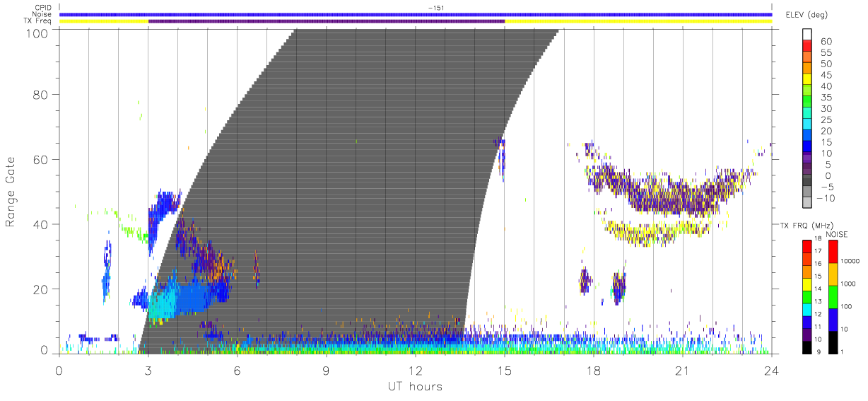This screenshot has height=401, width=868.
Task: Click the 100 label on NOISE scale
Action: pyautogui.click(x=847, y=306)
